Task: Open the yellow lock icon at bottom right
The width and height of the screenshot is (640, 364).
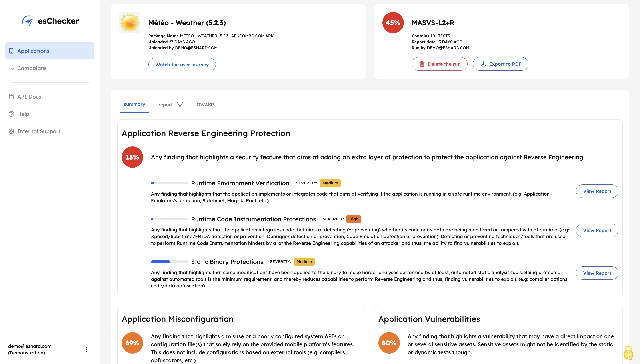Action: tap(628, 353)
